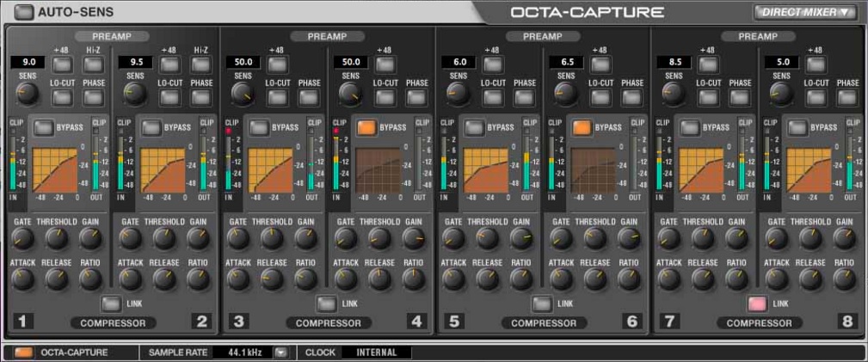Click the 44.1 kHz sample rate value

pyautogui.click(x=243, y=352)
